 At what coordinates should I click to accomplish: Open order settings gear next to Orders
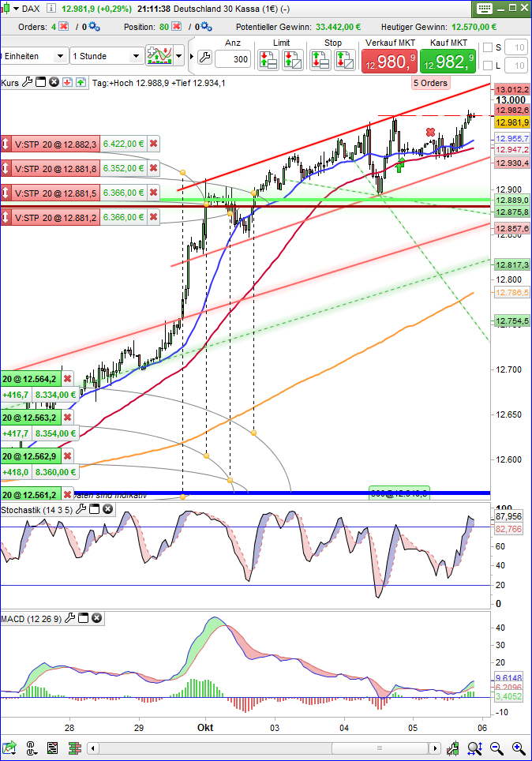[x=94, y=26]
